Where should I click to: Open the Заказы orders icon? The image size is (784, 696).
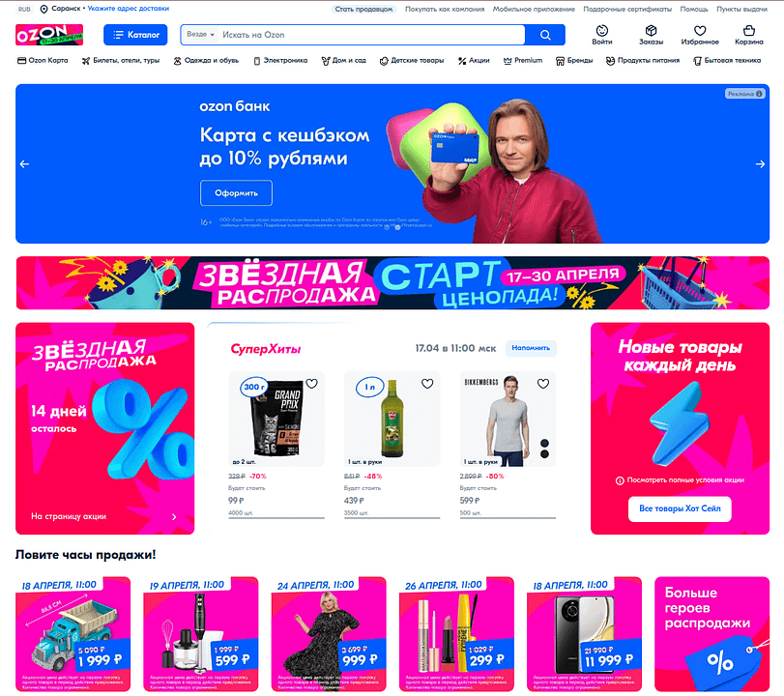pos(651,35)
